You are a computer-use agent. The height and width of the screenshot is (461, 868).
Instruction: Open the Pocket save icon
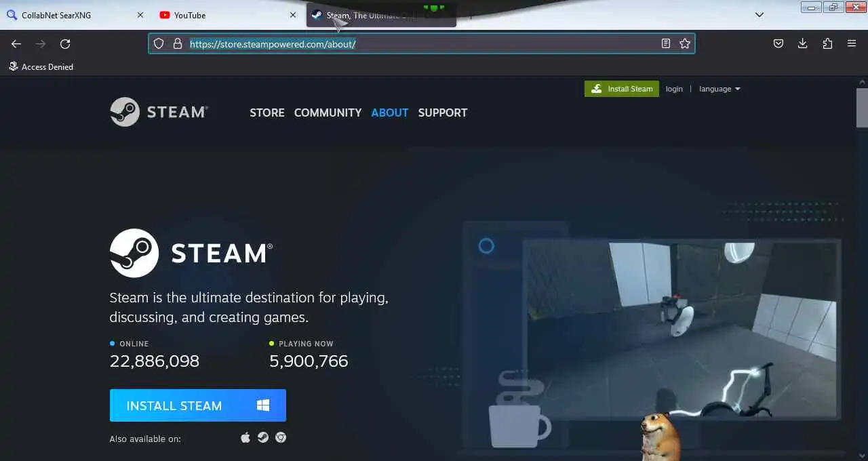coord(778,43)
